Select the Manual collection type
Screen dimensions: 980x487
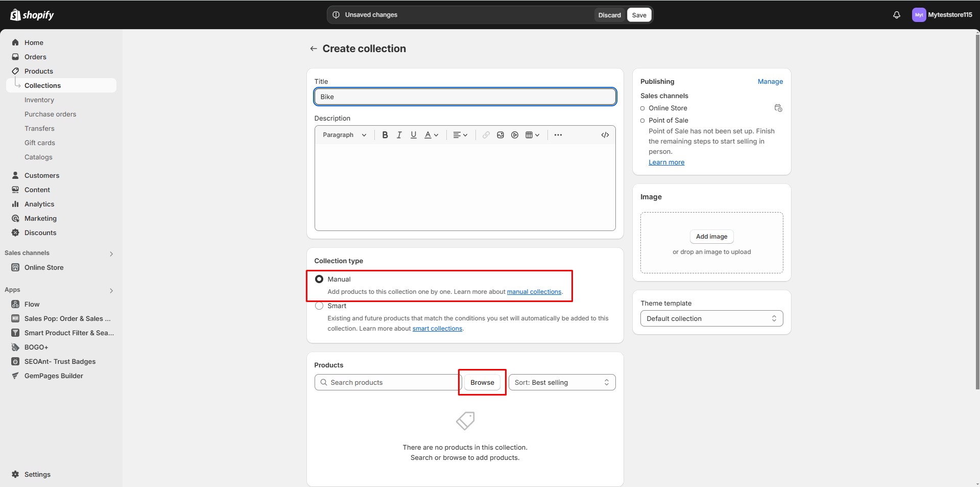(x=319, y=279)
